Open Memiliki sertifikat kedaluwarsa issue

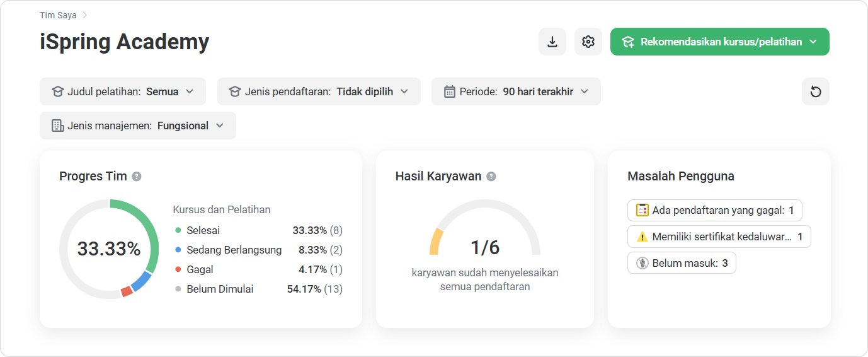click(719, 237)
